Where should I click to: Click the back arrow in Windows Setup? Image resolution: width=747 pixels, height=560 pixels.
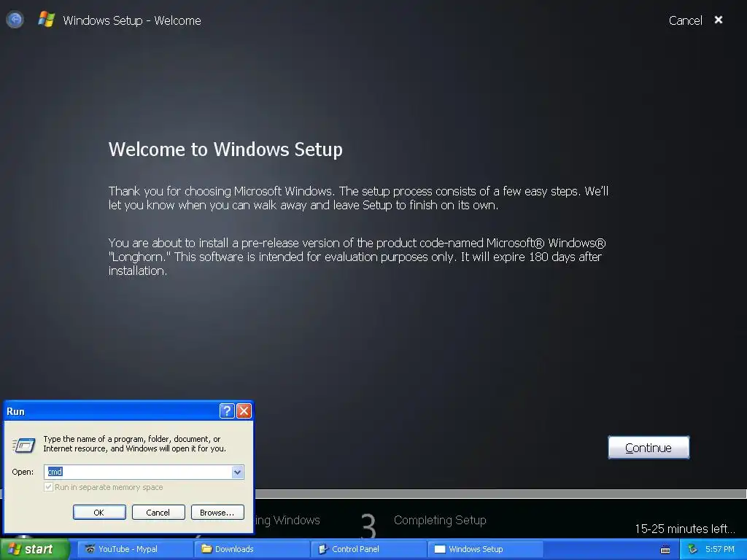point(15,20)
